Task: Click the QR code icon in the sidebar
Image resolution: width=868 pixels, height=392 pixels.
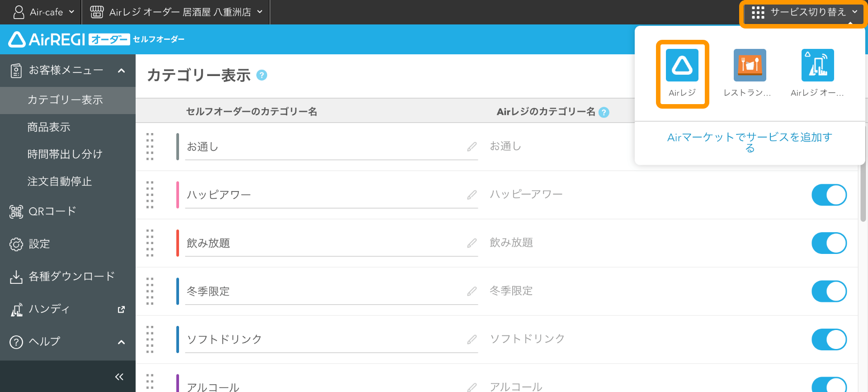Action: tap(16, 211)
